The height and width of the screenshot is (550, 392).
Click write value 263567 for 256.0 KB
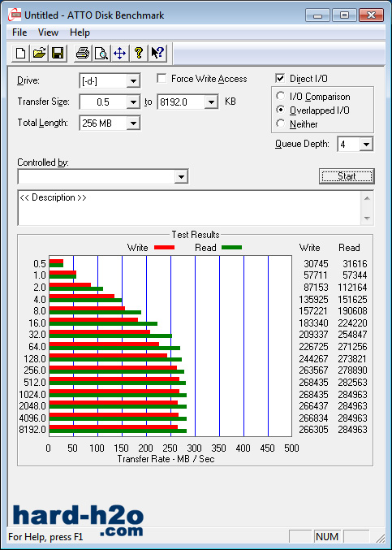[313, 370]
